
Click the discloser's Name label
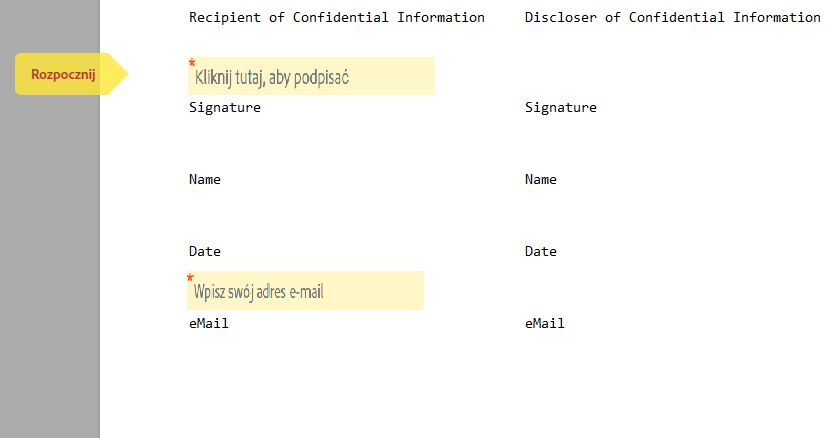(540, 180)
